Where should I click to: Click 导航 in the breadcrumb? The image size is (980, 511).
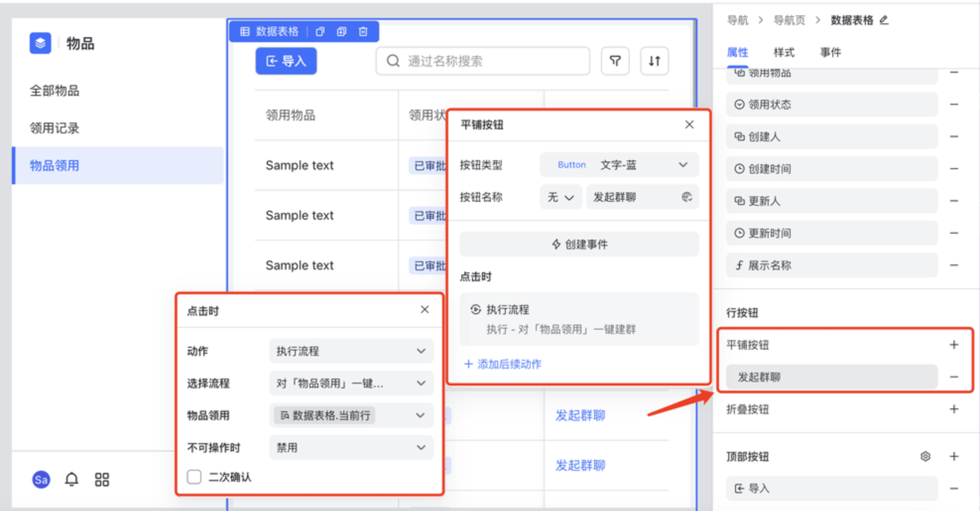point(737,20)
